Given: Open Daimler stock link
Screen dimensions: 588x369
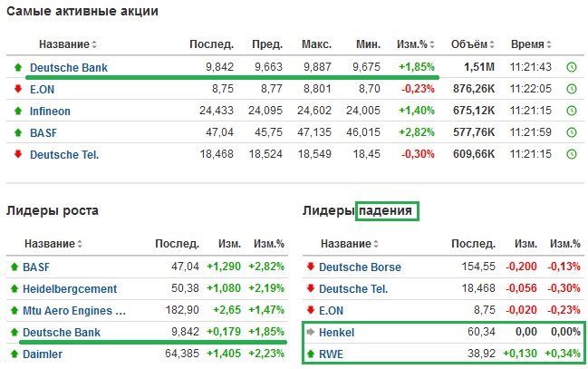Looking at the screenshot, I should coord(43,354).
